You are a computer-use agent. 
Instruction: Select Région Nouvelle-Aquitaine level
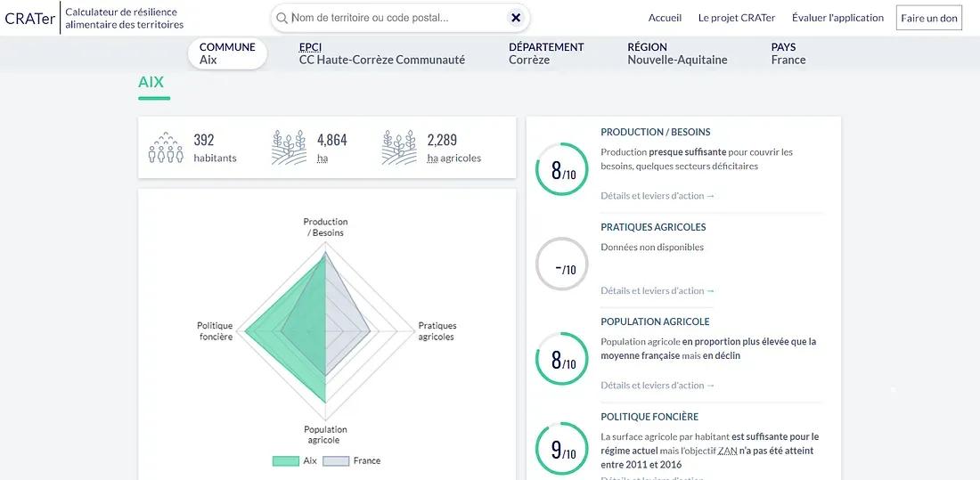tap(677, 53)
